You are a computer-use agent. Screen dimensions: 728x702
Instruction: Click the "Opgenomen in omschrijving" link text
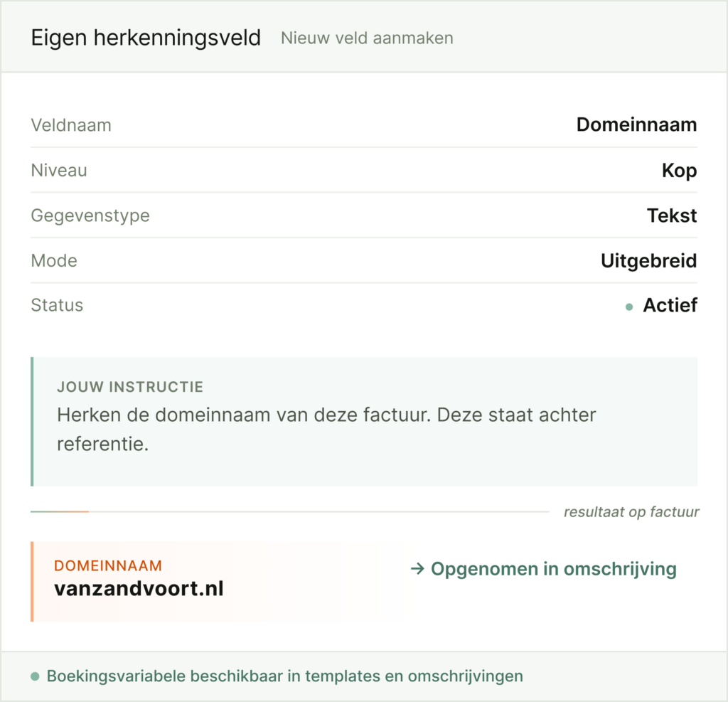click(x=553, y=569)
